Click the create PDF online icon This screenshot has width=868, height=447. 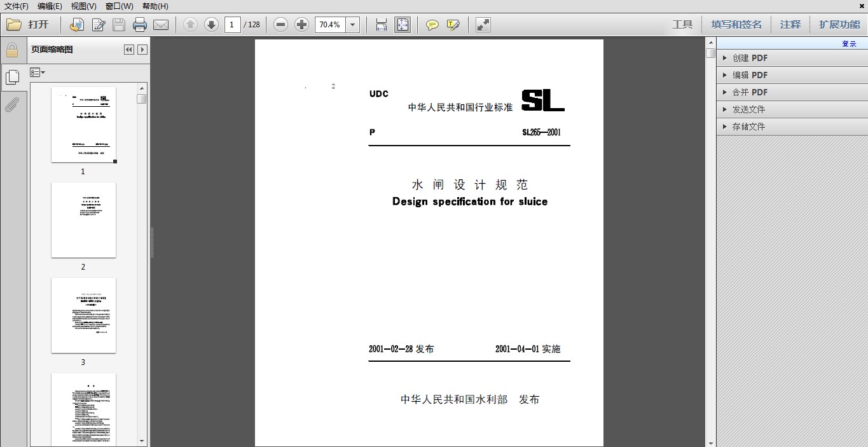point(77,25)
